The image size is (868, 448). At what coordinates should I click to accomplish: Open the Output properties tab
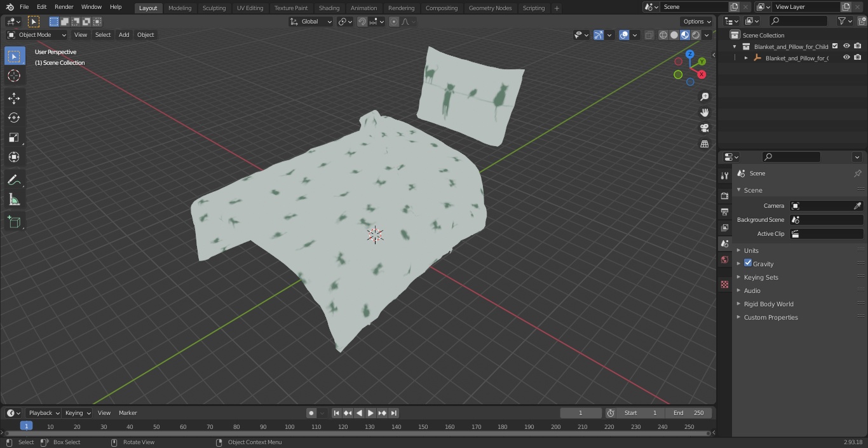pos(724,212)
